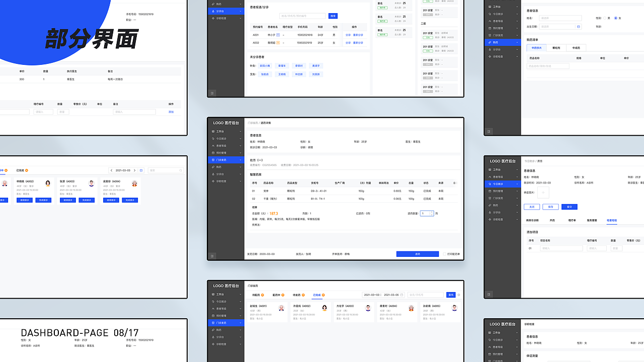The image size is (644, 362).
Task: Click 门诊发药 breadcrumb in 退药详情 window
Action: pos(253,123)
